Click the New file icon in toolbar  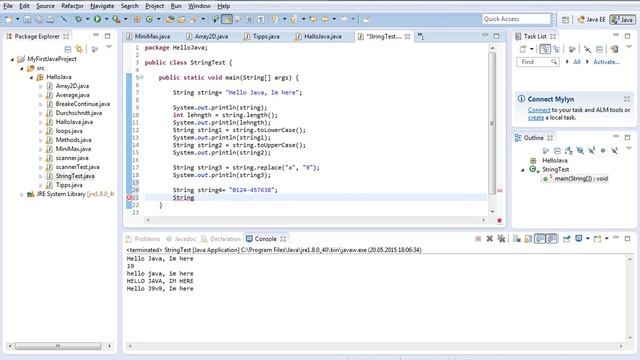tap(8, 19)
